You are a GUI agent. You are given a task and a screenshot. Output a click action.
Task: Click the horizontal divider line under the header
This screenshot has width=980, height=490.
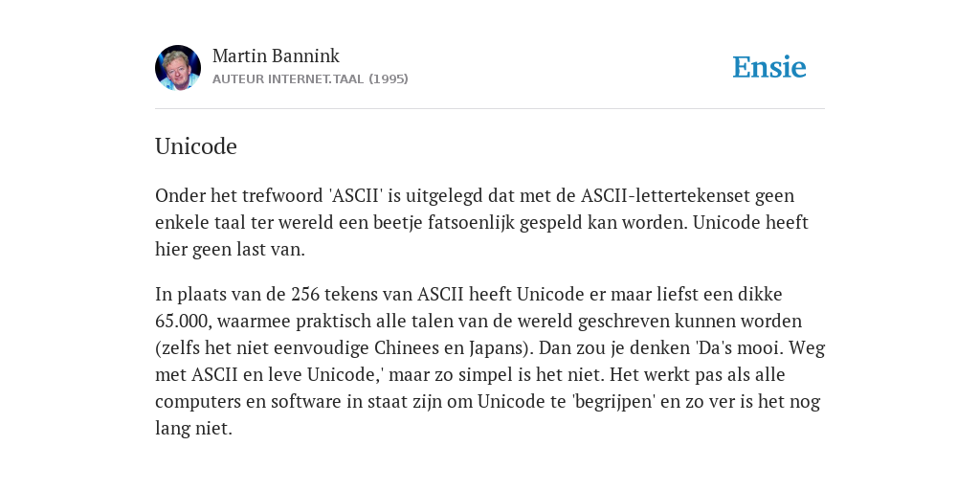(490, 109)
